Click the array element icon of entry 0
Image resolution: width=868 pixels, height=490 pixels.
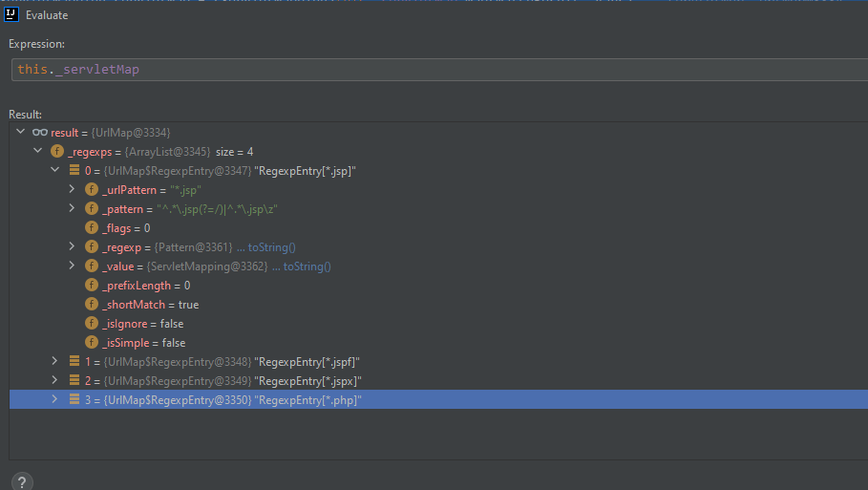click(x=74, y=170)
